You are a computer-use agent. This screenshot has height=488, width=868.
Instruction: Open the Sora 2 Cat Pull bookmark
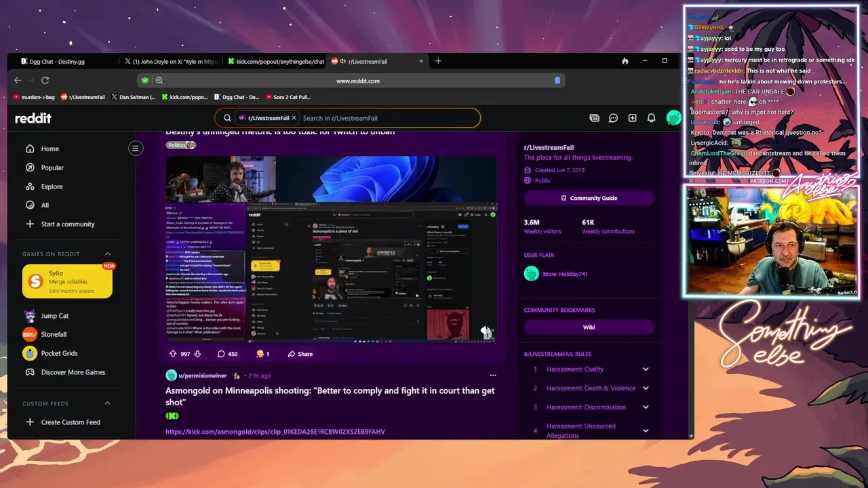tap(288, 97)
